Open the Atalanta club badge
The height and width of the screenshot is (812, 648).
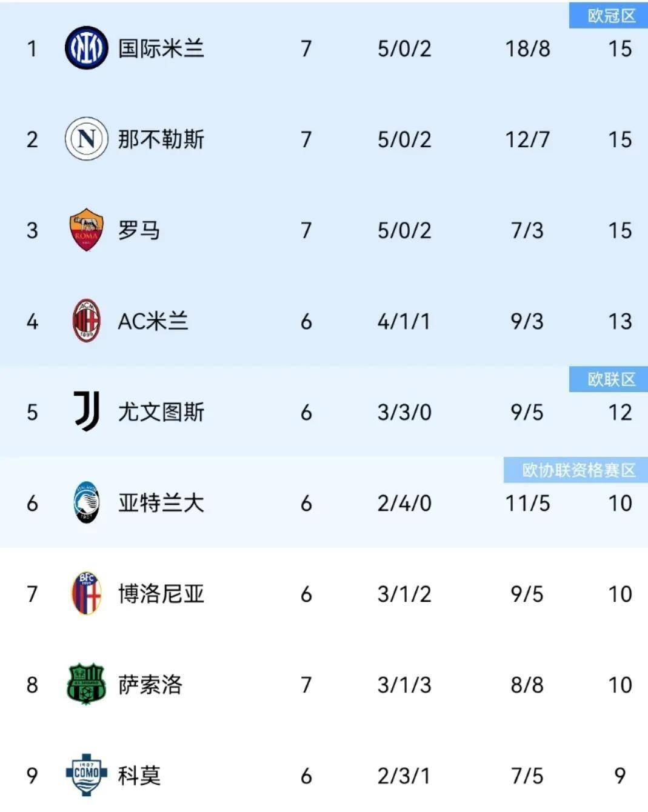(86, 502)
